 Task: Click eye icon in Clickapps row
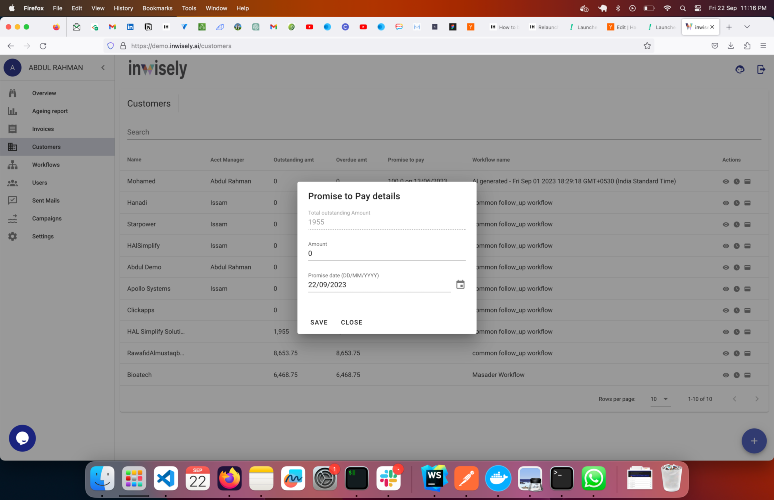(726, 310)
